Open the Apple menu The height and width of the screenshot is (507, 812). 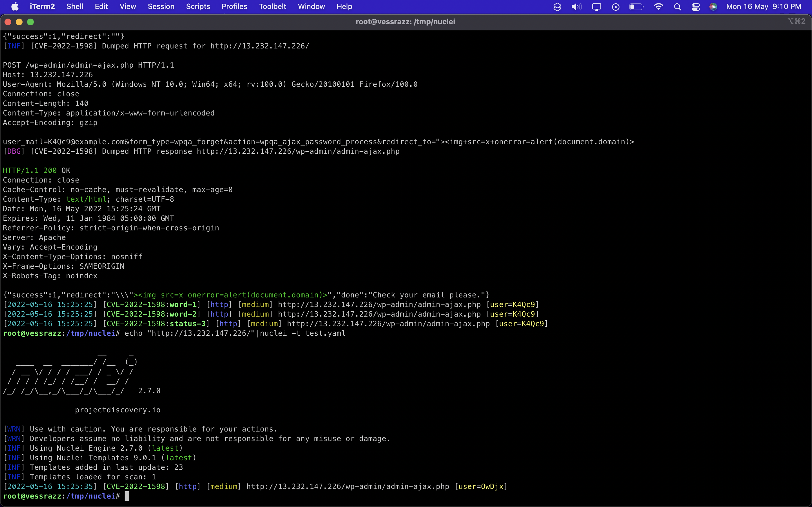[x=15, y=7]
